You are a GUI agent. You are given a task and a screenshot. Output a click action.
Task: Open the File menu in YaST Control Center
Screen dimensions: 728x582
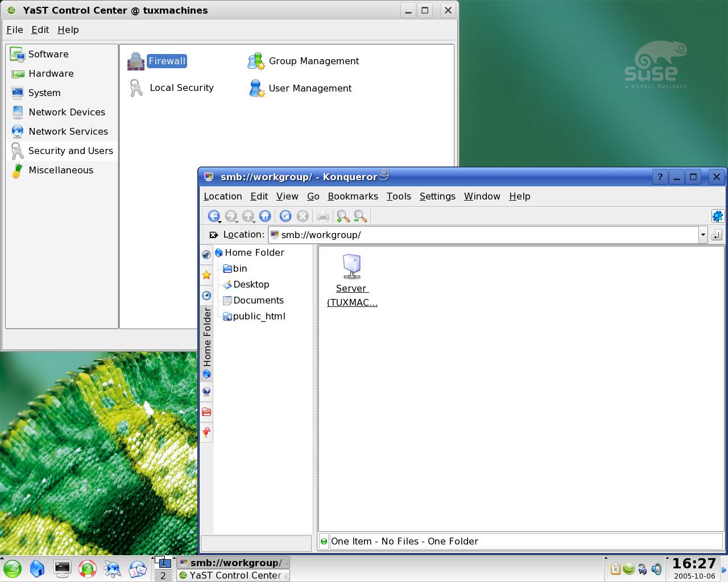tap(15, 30)
